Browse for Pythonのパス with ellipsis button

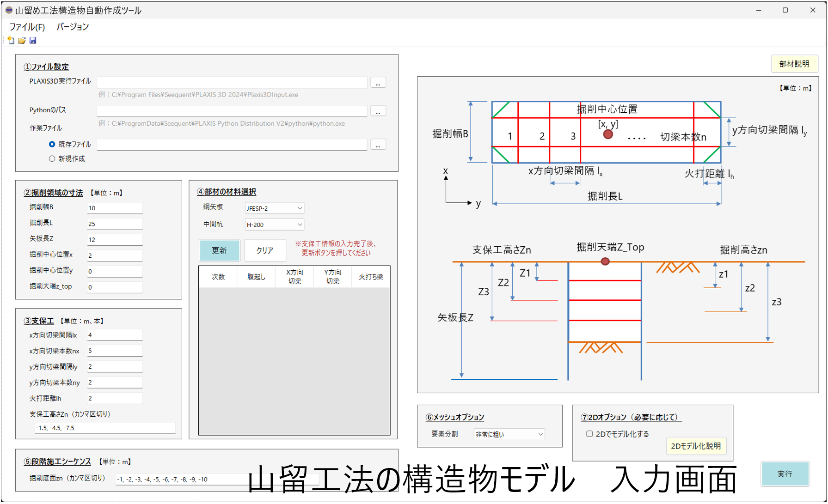[x=378, y=111]
